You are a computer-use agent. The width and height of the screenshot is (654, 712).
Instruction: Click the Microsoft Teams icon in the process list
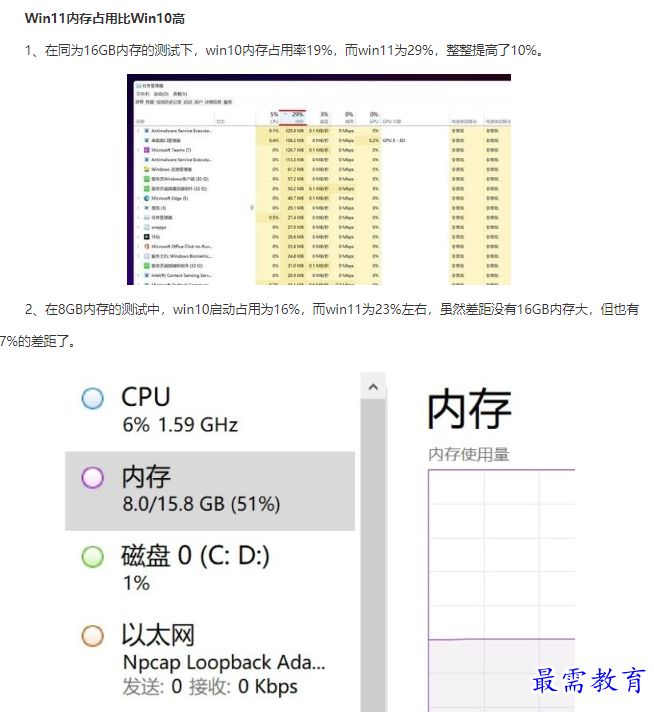(146, 150)
